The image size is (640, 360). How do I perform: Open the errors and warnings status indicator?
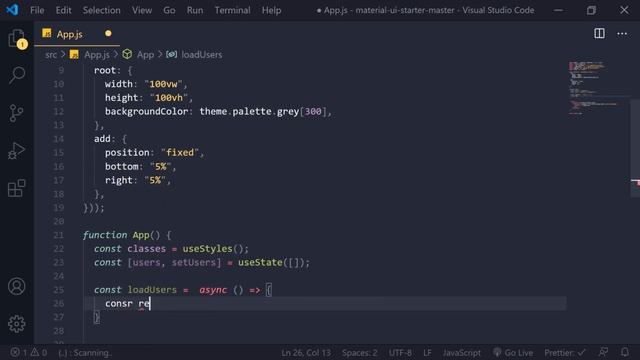tap(29, 352)
